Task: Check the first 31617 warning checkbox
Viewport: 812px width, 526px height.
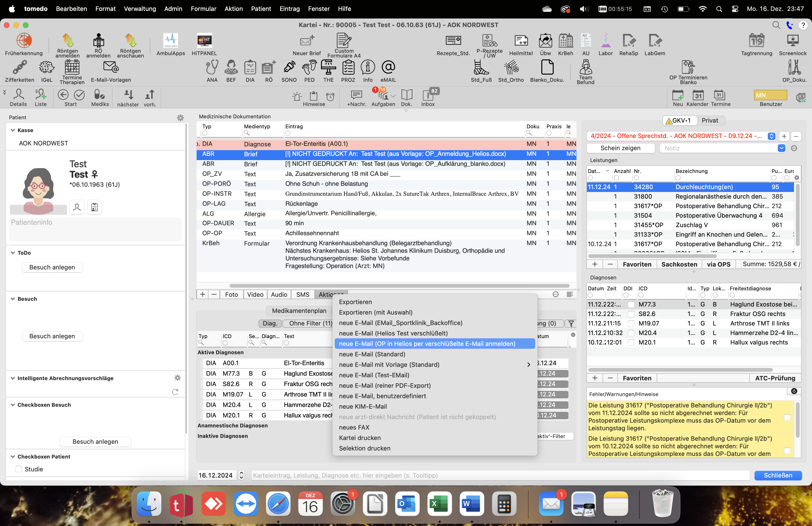Action: click(787, 417)
